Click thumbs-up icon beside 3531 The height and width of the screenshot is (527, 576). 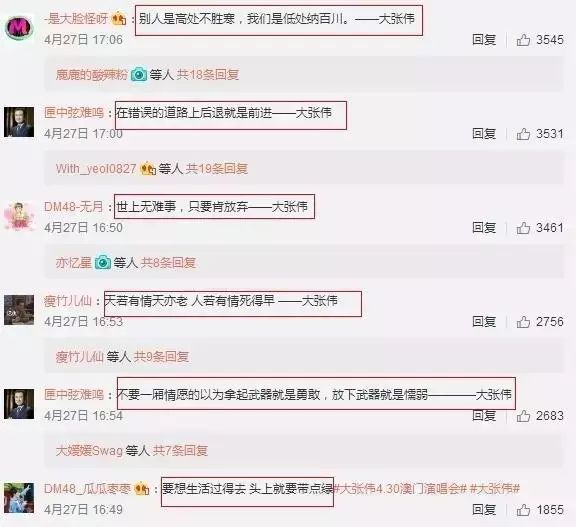click(523, 134)
